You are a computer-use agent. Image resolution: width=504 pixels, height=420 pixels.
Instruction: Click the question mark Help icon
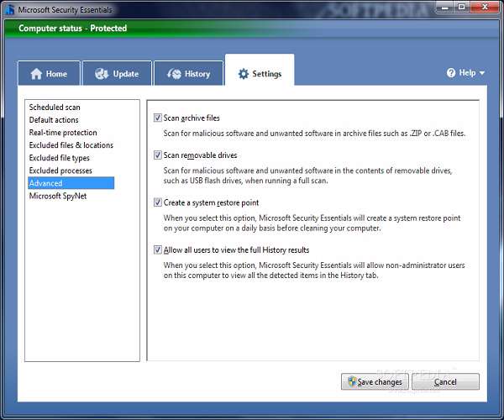tap(451, 73)
